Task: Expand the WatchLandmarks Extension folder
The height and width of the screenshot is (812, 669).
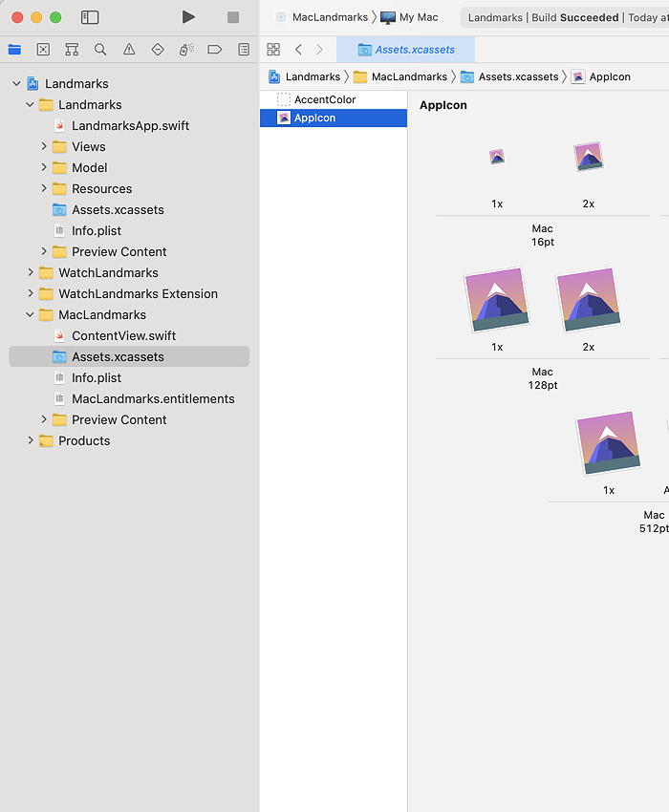Action: pyautogui.click(x=31, y=293)
